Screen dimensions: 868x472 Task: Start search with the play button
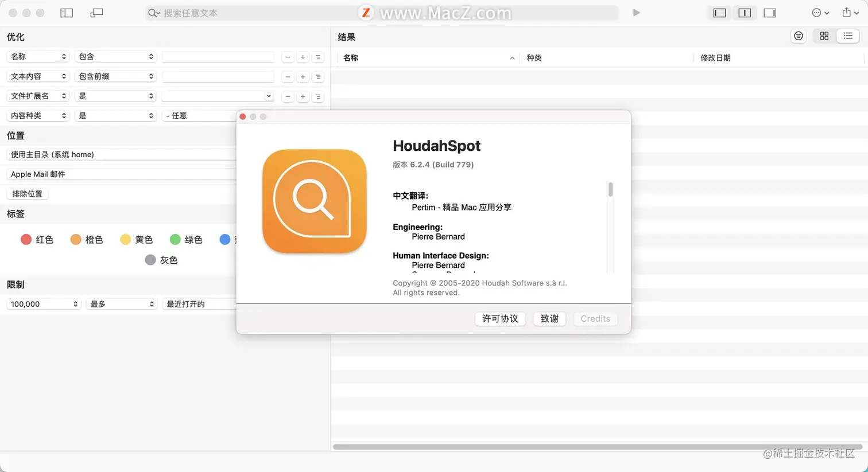[x=636, y=13]
